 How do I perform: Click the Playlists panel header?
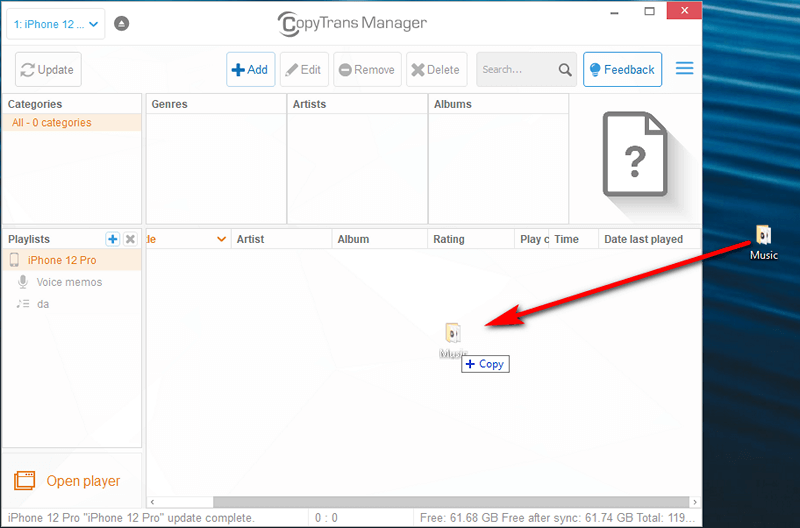click(x=29, y=239)
